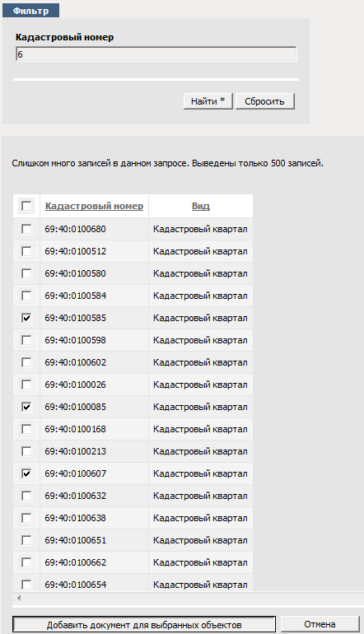This screenshot has width=364, height=634.
Task: Check the box for 69:40:0100512
Action: pos(26,251)
